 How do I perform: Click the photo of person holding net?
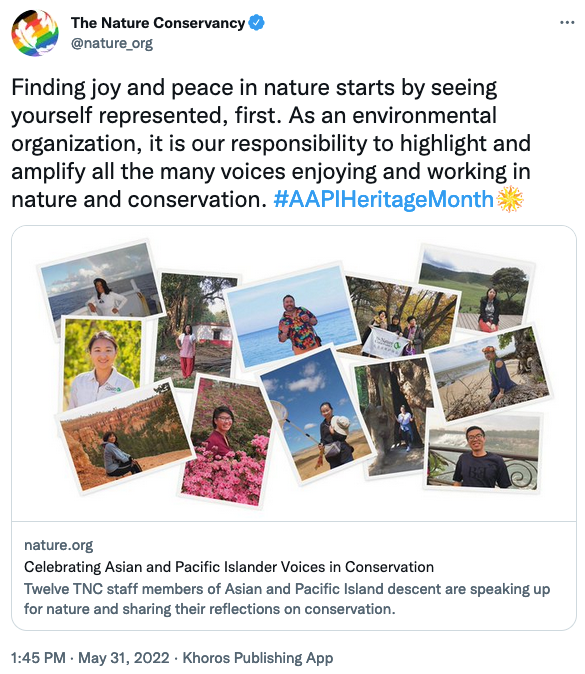(315, 416)
